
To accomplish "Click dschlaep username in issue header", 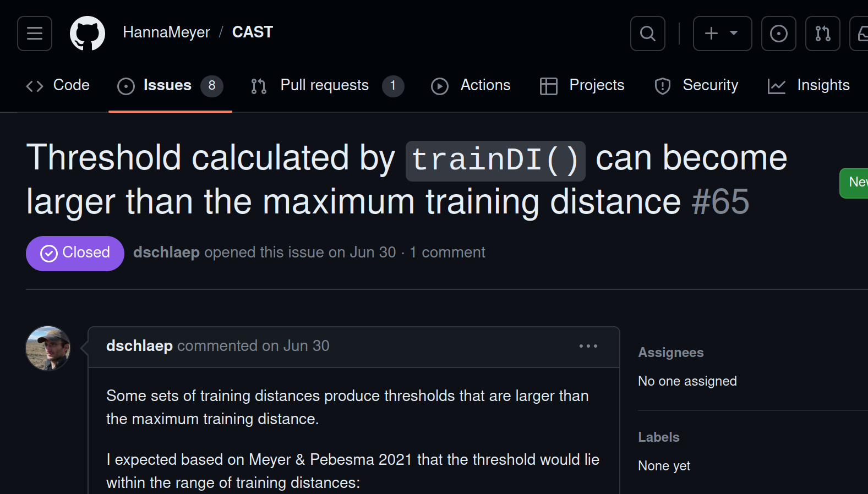I will click(x=166, y=253).
